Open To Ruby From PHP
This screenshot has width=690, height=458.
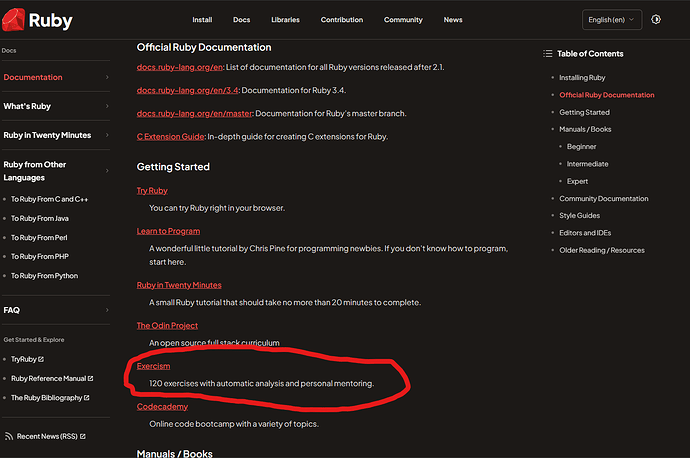[40, 256]
